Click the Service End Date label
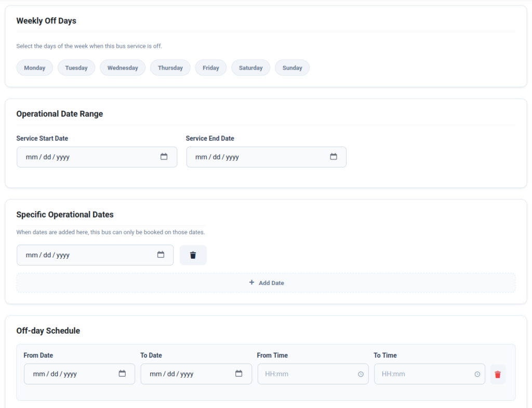This screenshot has width=532, height=408. coord(210,138)
